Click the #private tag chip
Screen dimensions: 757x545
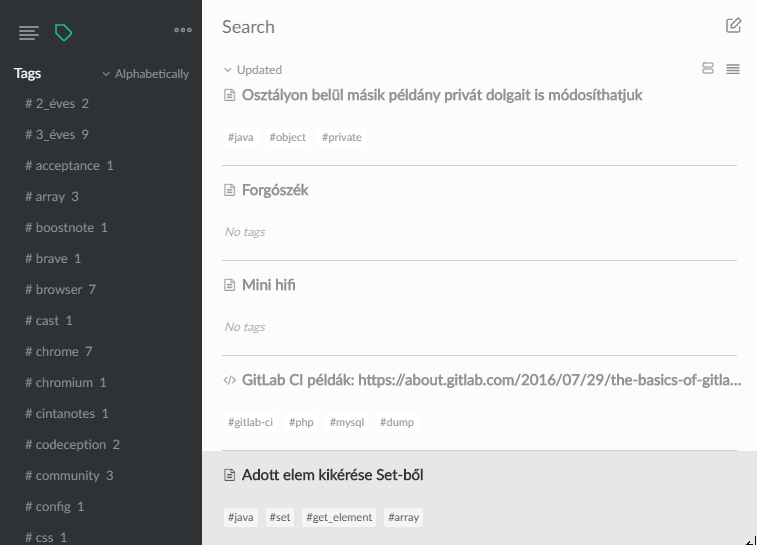(342, 137)
